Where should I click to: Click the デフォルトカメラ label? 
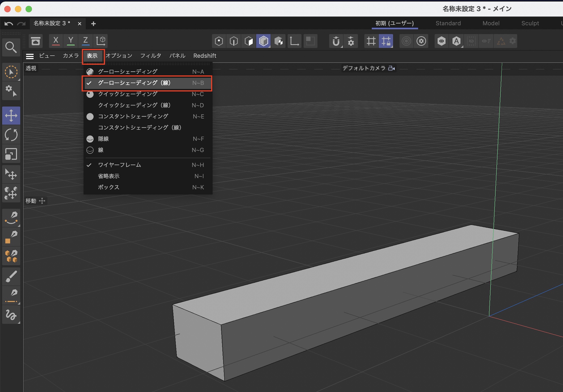pos(364,68)
